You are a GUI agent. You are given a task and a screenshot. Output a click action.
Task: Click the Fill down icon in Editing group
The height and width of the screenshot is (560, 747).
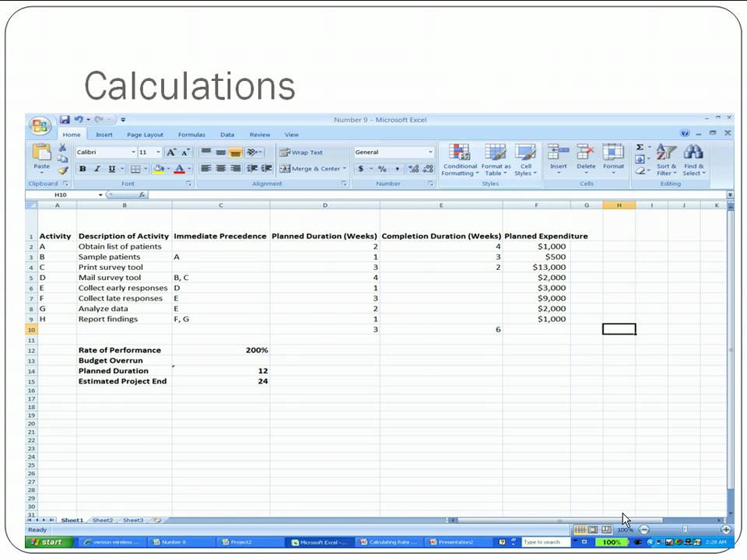[x=640, y=159]
